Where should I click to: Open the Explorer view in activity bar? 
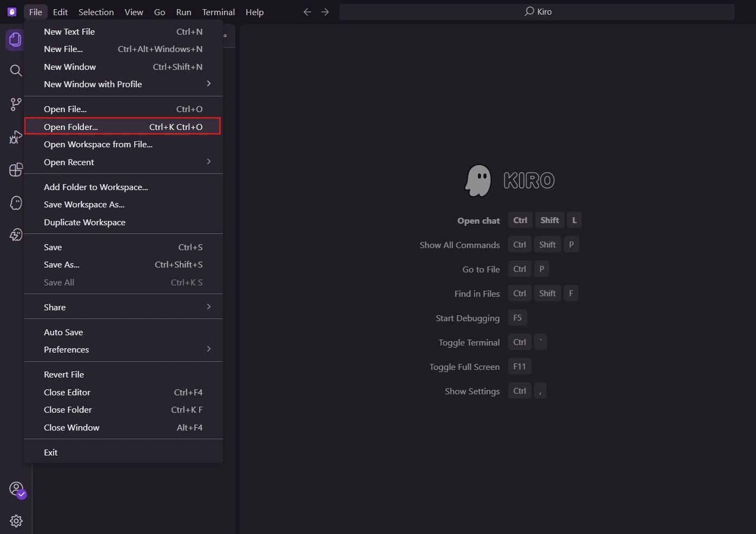[x=15, y=40]
